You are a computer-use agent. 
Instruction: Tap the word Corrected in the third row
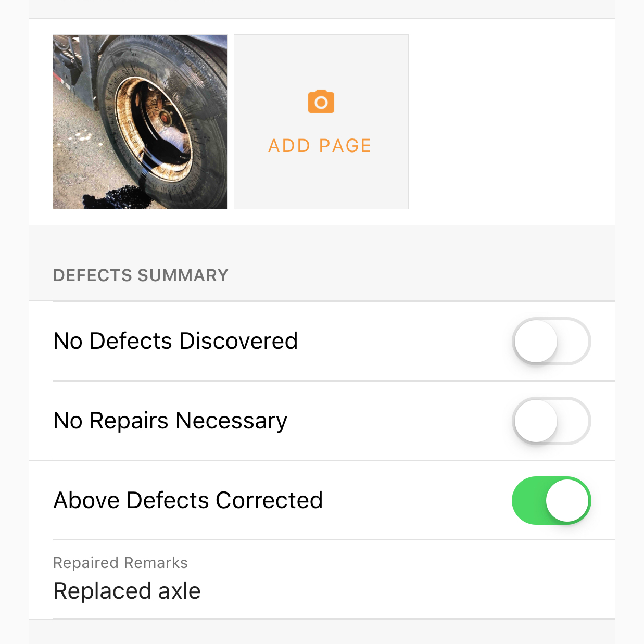coord(269,500)
